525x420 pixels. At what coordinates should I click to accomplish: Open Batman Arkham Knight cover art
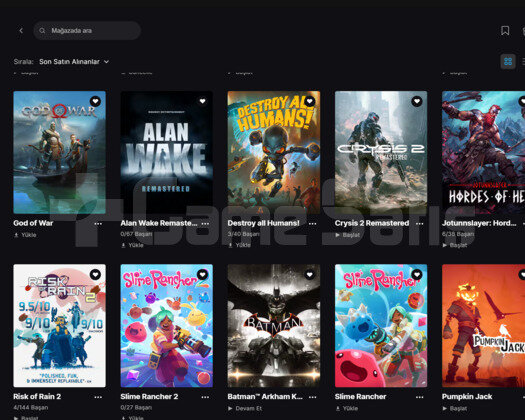[274, 326]
